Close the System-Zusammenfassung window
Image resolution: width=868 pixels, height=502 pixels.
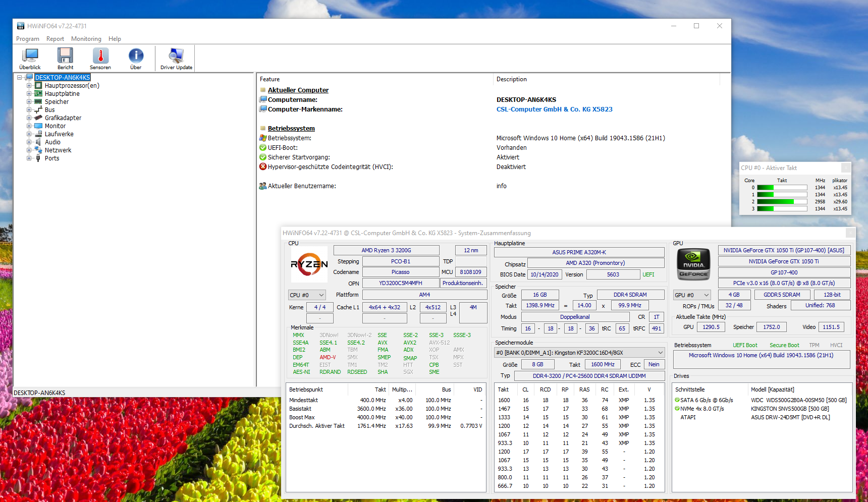850,233
